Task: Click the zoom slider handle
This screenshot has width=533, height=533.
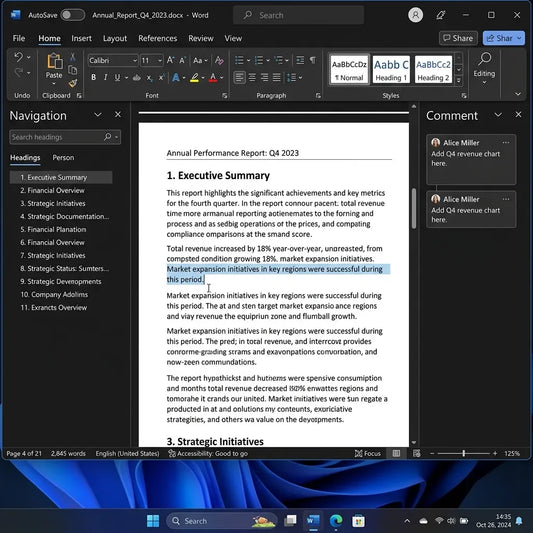Action: tap(464, 453)
